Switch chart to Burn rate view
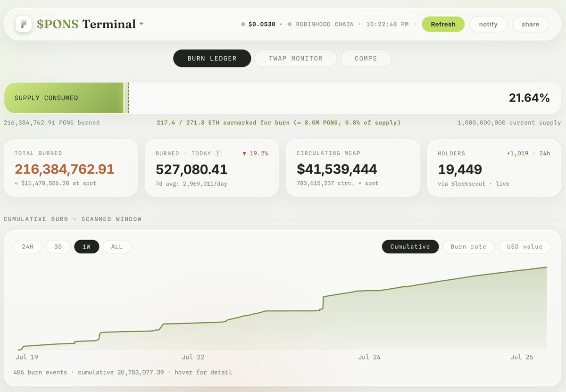This screenshot has height=392, width=566. [468, 247]
